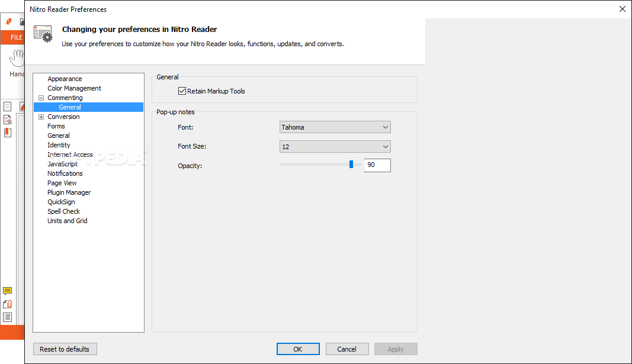Select General under Commenting
This screenshot has width=632, height=364.
click(70, 107)
